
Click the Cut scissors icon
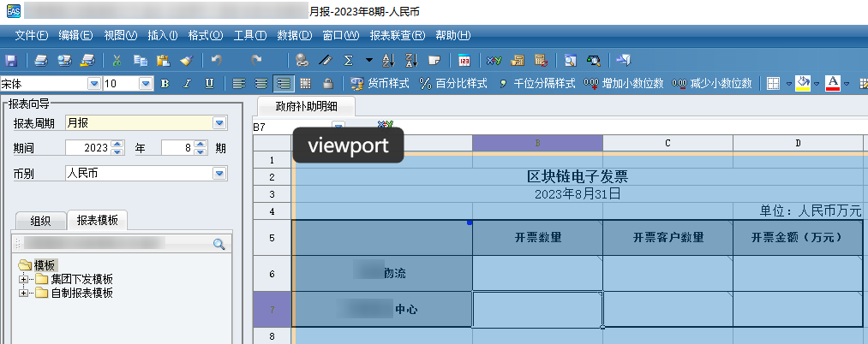click(117, 60)
